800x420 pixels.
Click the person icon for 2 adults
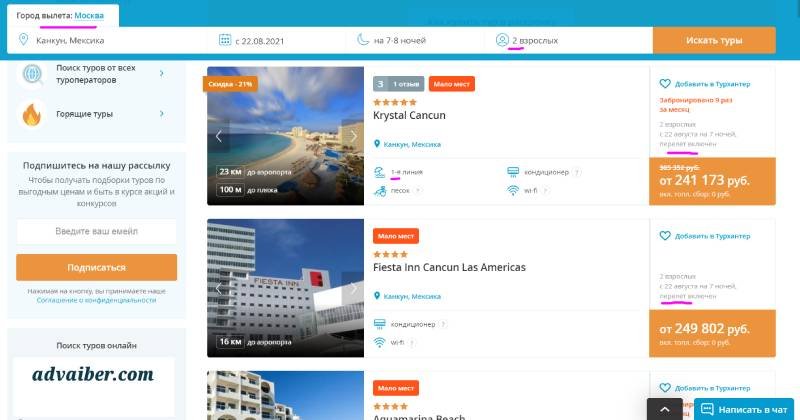(x=502, y=40)
